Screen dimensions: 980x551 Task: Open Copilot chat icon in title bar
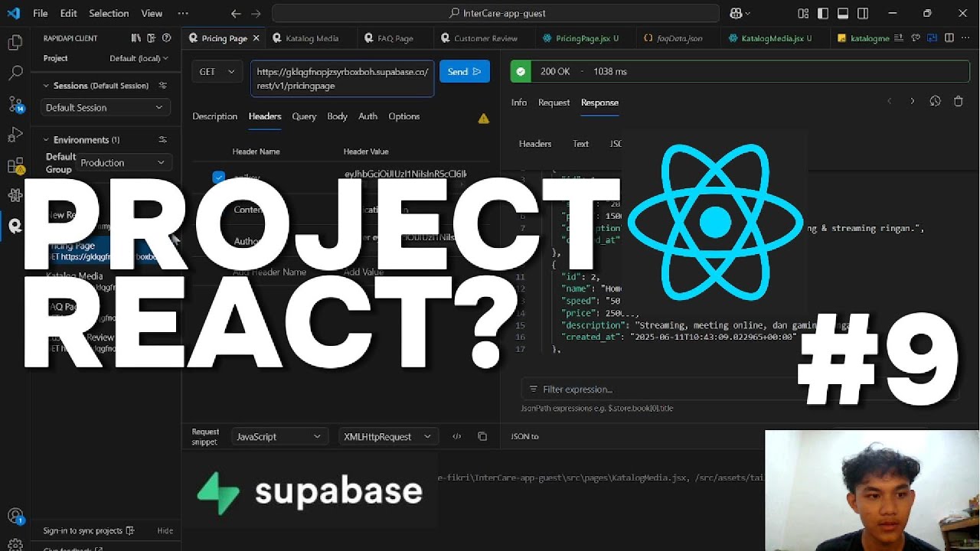pos(736,13)
